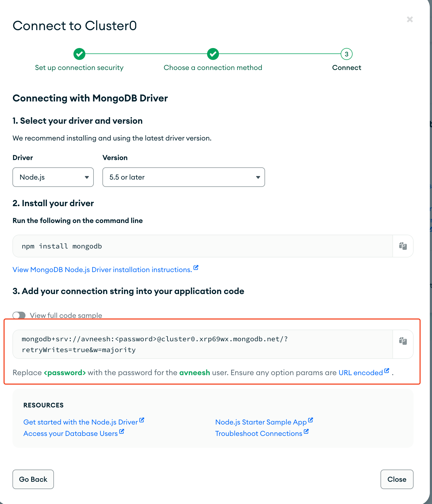This screenshot has height=504, width=432.
Task: Click the external link icon beside installation instructions
Action: 196,267
